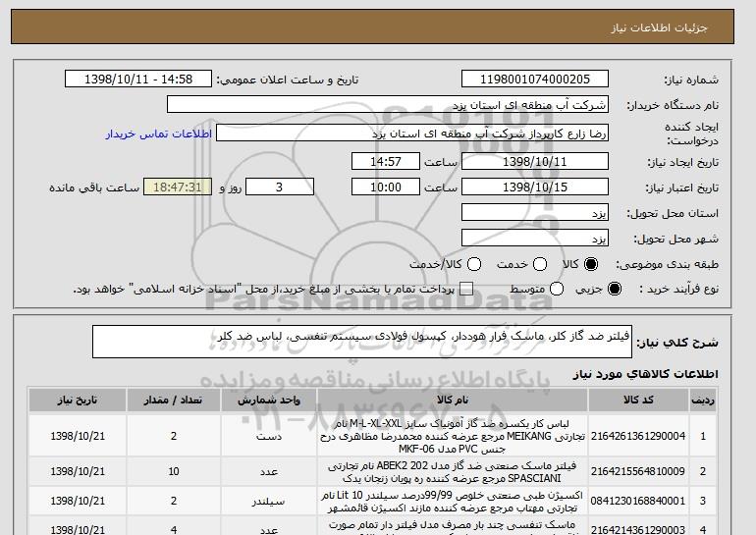Click the request creator field رضا زارع

(412, 134)
